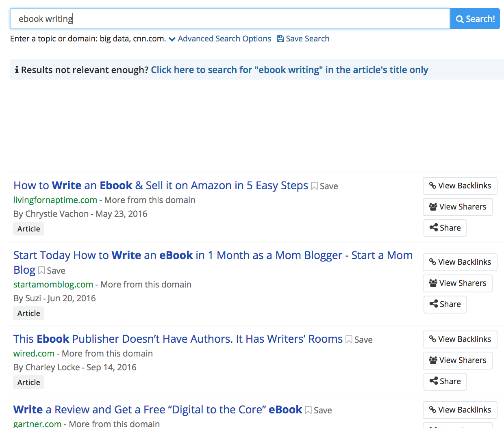Search for "ebook writing" in article titles only
Image resolution: width=504 pixels, height=428 pixels.
point(289,70)
